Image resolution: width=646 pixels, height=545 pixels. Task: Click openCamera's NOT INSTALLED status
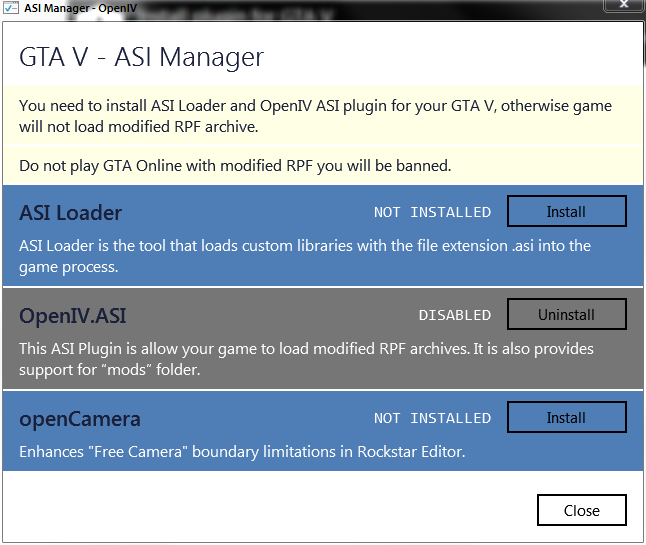(432, 418)
